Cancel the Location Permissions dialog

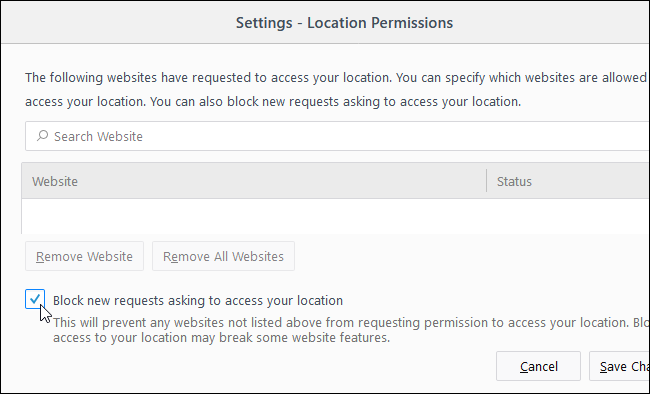click(538, 366)
